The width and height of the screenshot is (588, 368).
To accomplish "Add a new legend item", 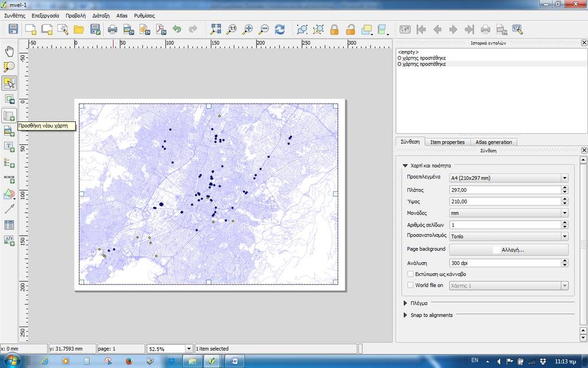I will 9,163.
